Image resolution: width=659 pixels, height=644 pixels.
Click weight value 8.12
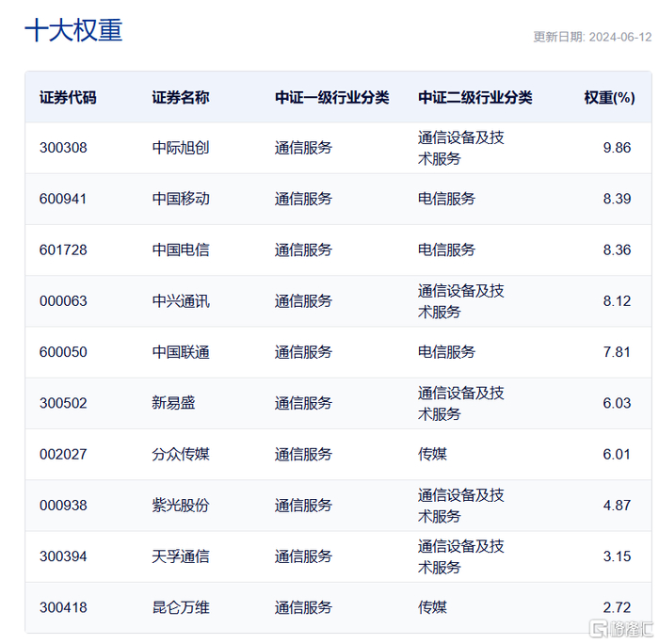coord(617,301)
